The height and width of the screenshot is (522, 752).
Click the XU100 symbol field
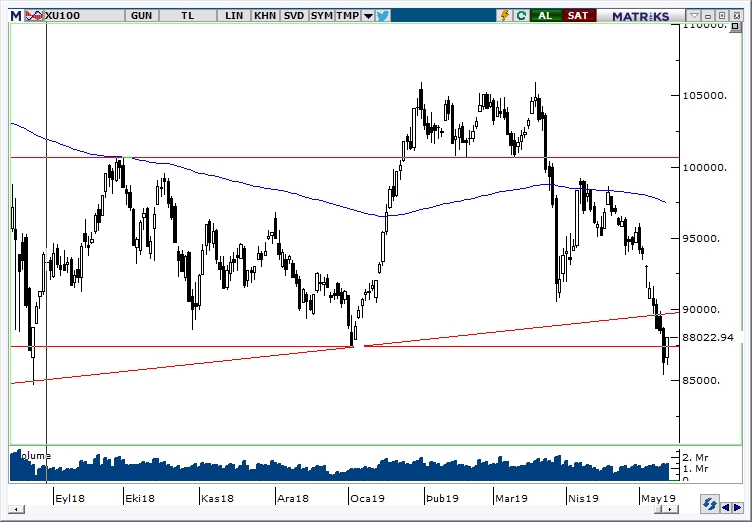(x=83, y=16)
